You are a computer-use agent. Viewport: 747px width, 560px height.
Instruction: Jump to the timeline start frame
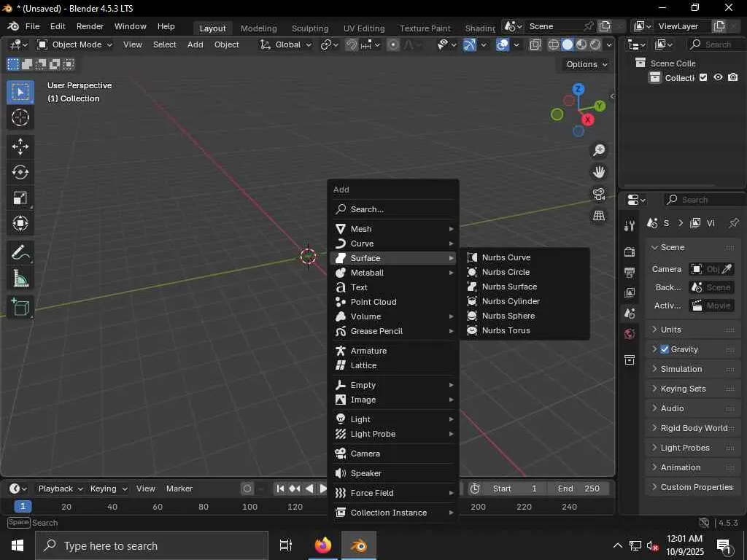pos(281,489)
